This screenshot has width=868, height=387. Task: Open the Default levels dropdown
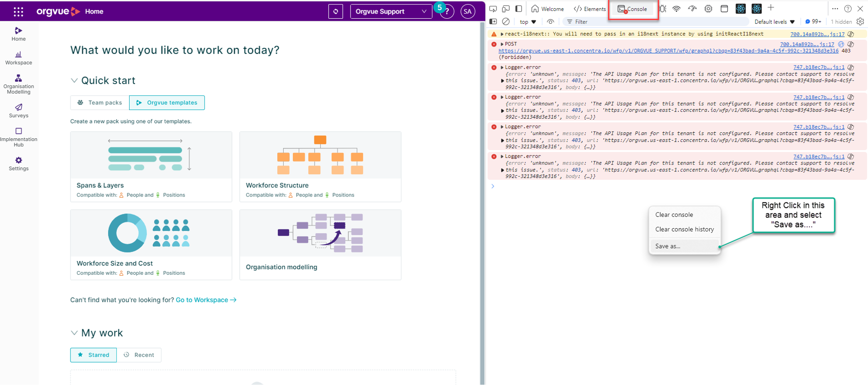click(774, 21)
